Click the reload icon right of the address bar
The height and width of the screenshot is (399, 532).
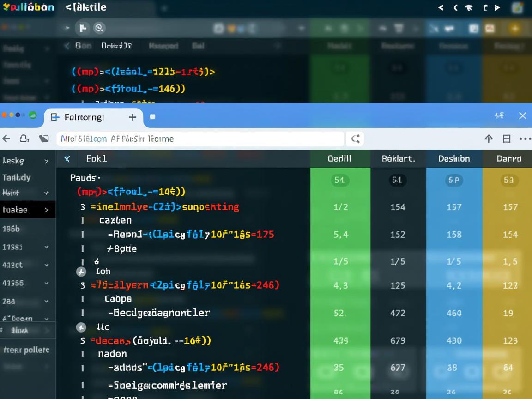click(x=355, y=139)
